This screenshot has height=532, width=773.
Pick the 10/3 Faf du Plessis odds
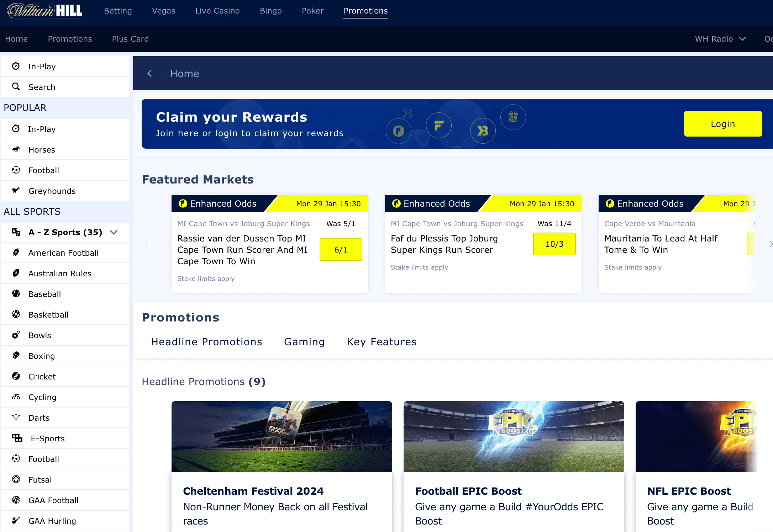[x=554, y=244]
